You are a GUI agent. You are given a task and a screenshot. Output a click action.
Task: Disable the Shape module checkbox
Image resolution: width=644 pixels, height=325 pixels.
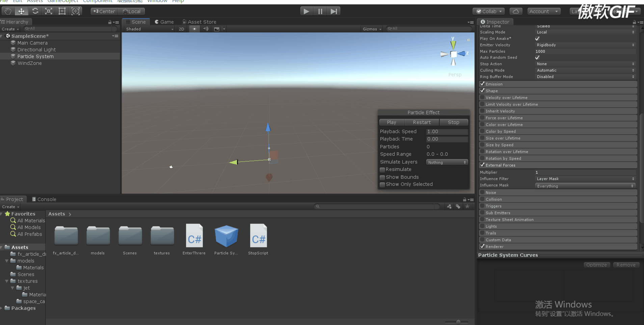[482, 91]
